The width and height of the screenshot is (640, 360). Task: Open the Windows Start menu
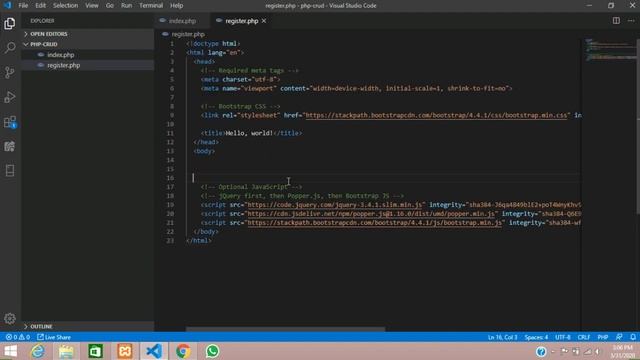[10, 351]
